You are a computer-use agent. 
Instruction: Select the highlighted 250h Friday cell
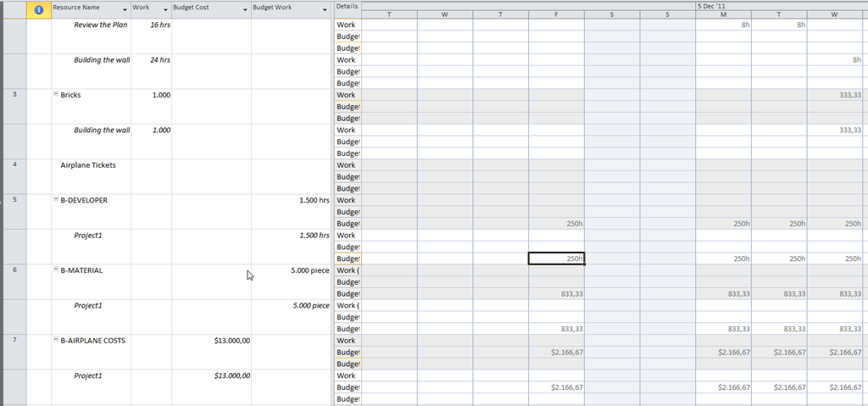tap(556, 259)
